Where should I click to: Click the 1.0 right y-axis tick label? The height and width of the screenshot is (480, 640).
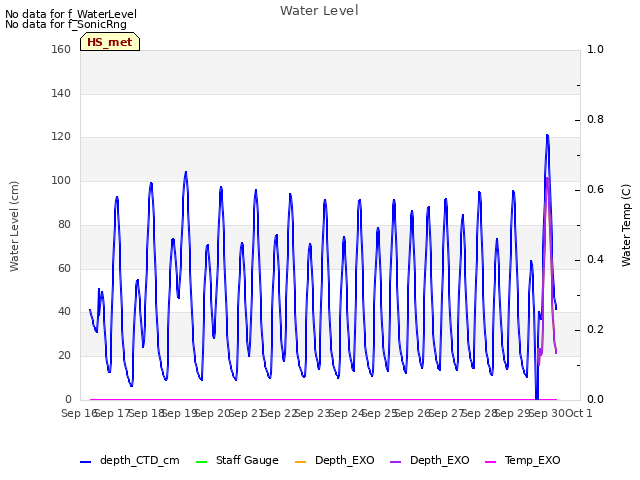(595, 49)
